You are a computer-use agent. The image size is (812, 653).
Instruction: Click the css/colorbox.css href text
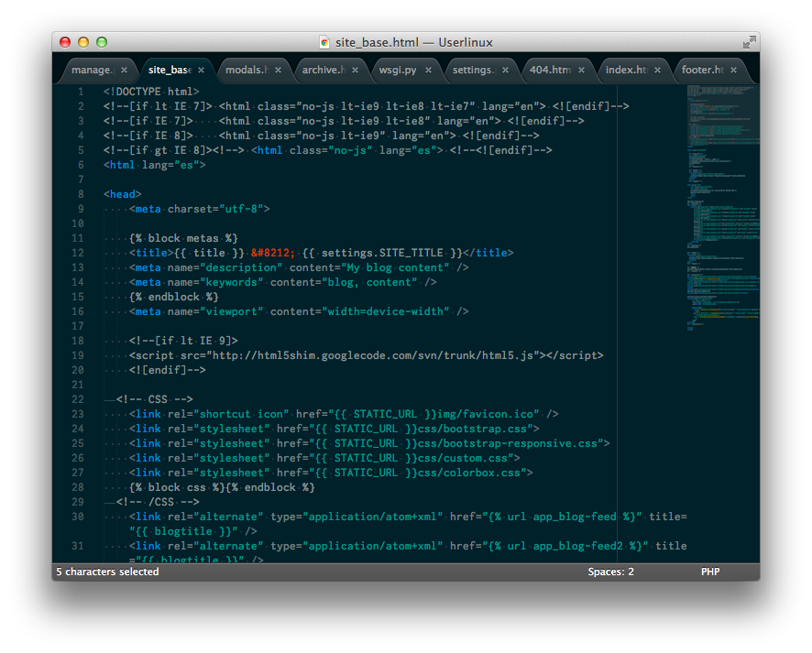point(468,473)
